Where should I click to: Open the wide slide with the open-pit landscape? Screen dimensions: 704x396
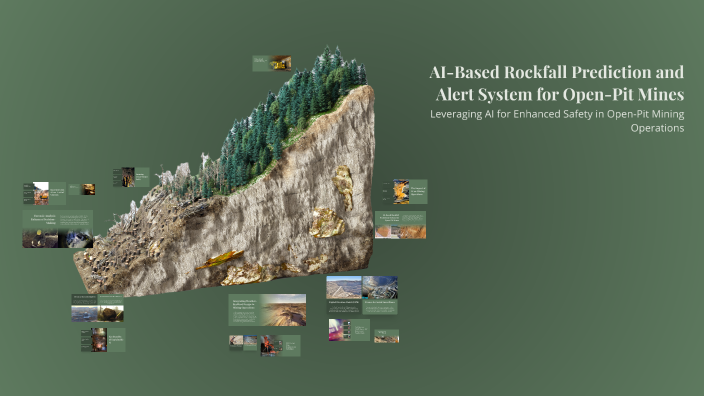(x=267, y=310)
